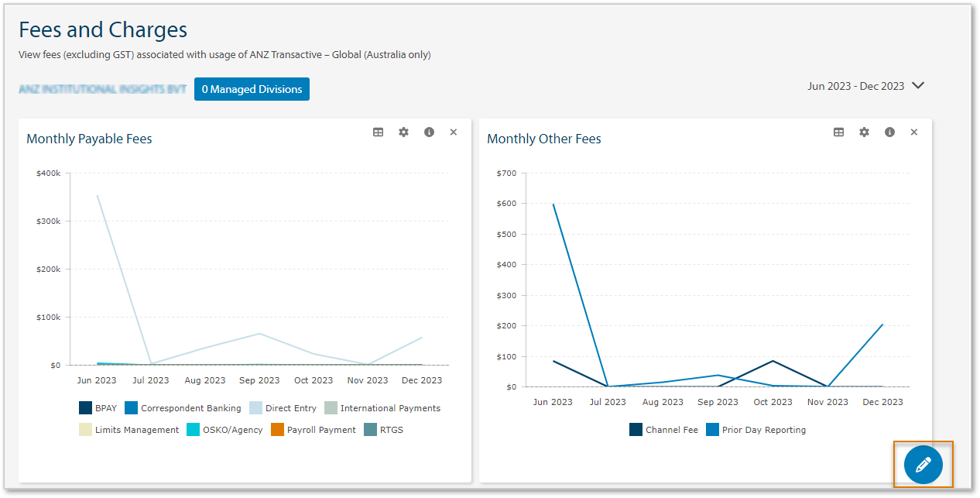
Task: Open settings for Monthly Other Fees chart
Action: tap(864, 132)
